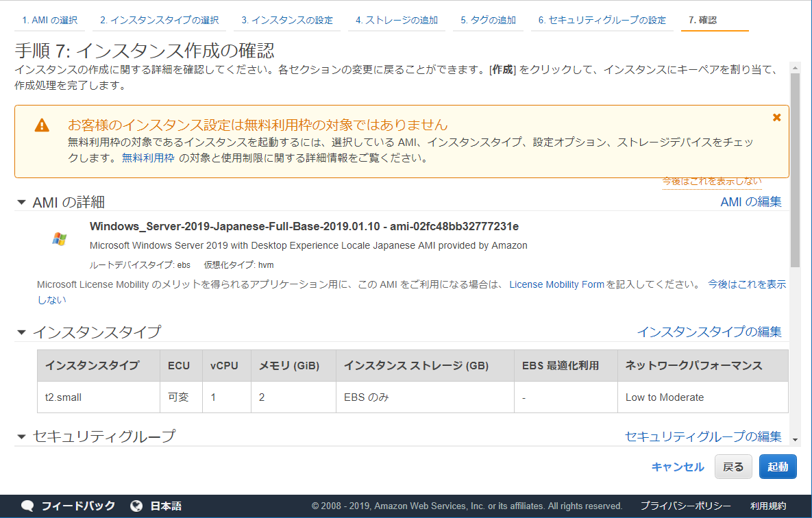Click 今後はこれを表示しない under the warning
812x518 pixels.
(x=711, y=181)
